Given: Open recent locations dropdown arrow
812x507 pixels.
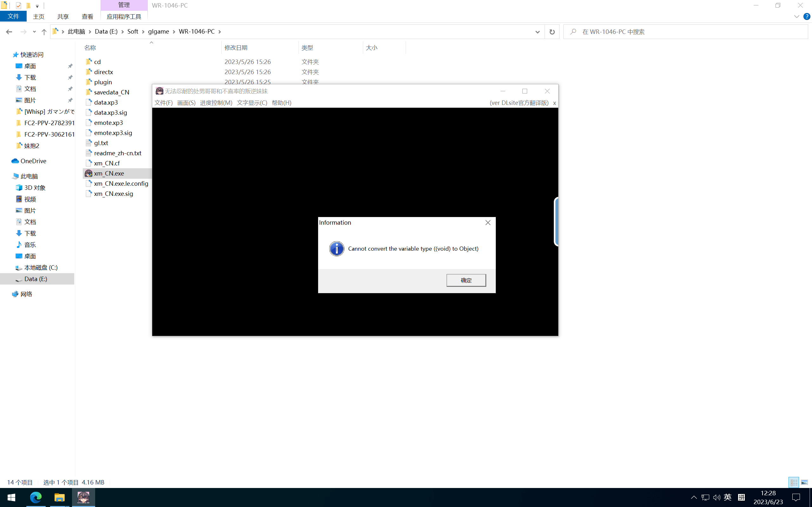Looking at the screenshot, I should [x=34, y=32].
